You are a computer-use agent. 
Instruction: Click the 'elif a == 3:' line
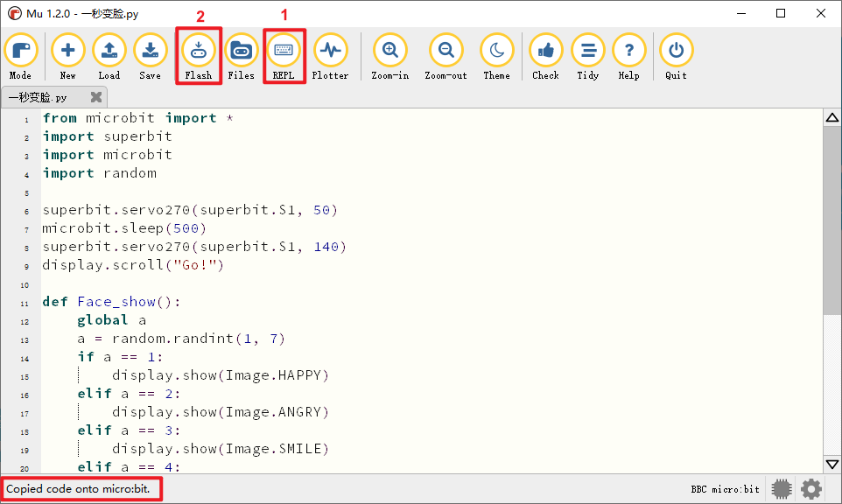point(129,430)
